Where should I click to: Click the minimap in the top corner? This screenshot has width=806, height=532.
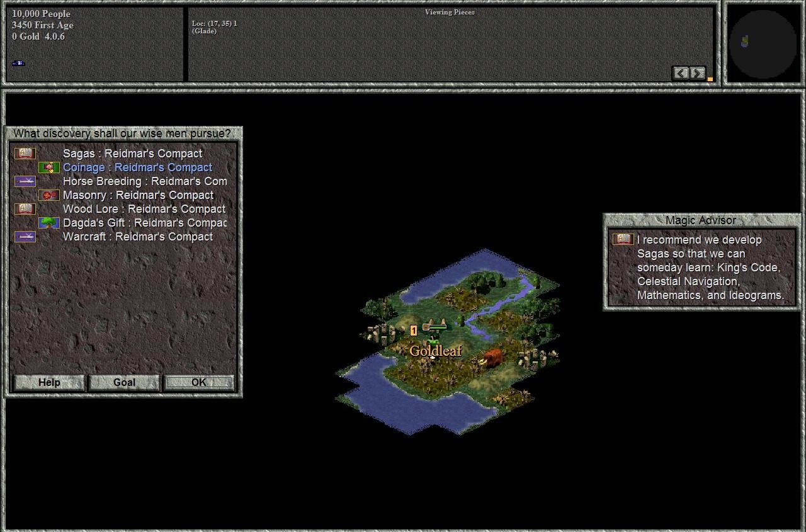pos(763,43)
